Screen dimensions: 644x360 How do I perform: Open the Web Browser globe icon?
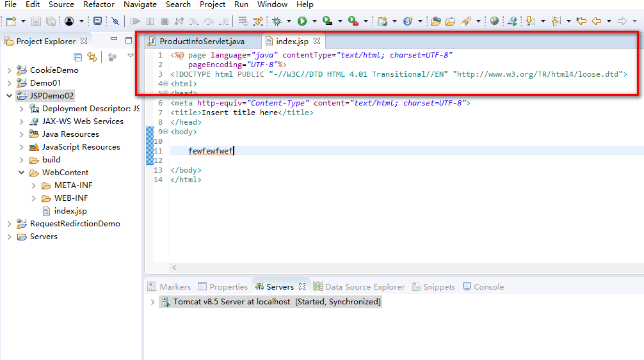point(494,21)
